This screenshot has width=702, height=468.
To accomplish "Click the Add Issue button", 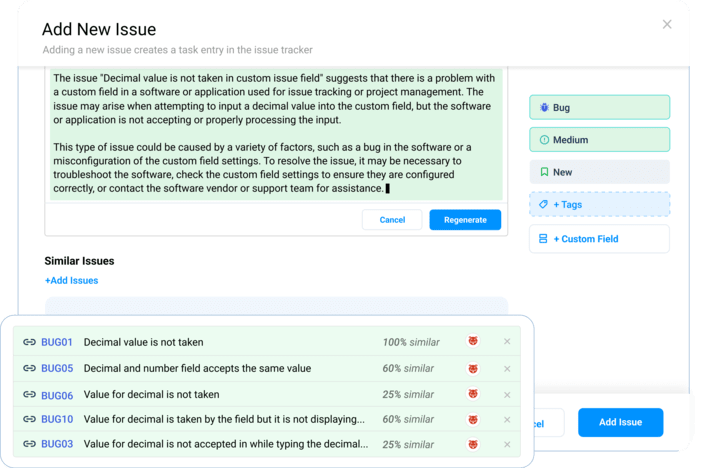I will coord(621,422).
